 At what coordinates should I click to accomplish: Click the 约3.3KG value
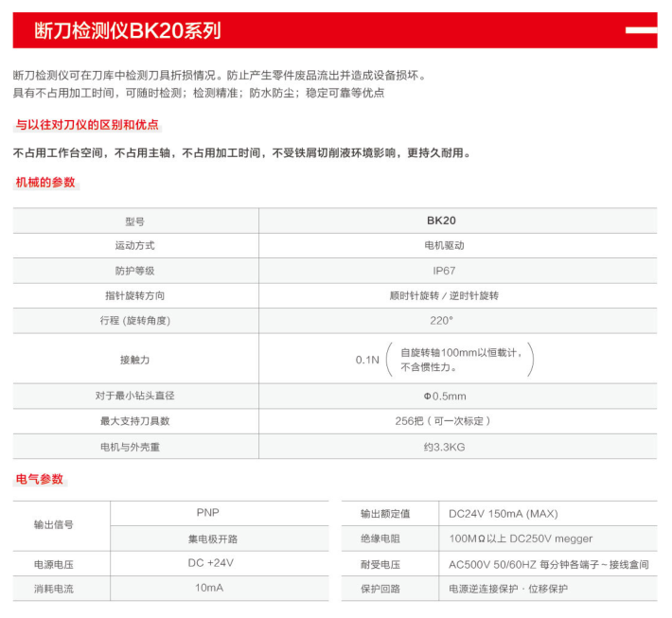coord(445,447)
